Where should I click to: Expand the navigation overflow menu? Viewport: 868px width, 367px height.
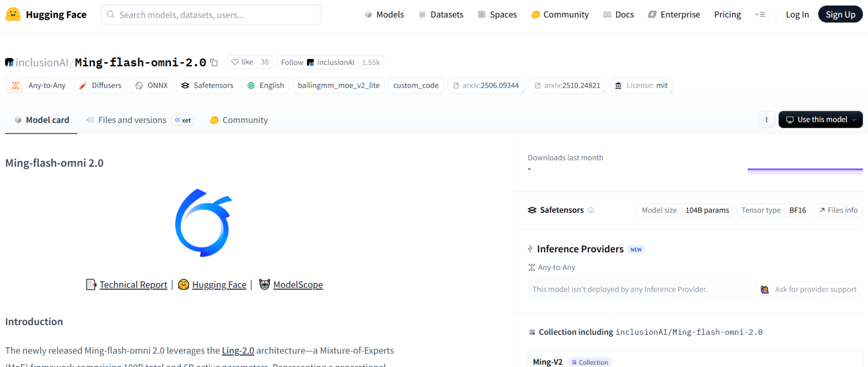pyautogui.click(x=760, y=14)
